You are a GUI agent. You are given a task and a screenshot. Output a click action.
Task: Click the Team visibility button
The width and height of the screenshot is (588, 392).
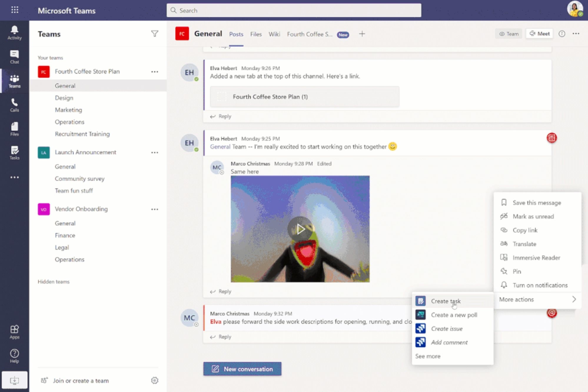509,34
